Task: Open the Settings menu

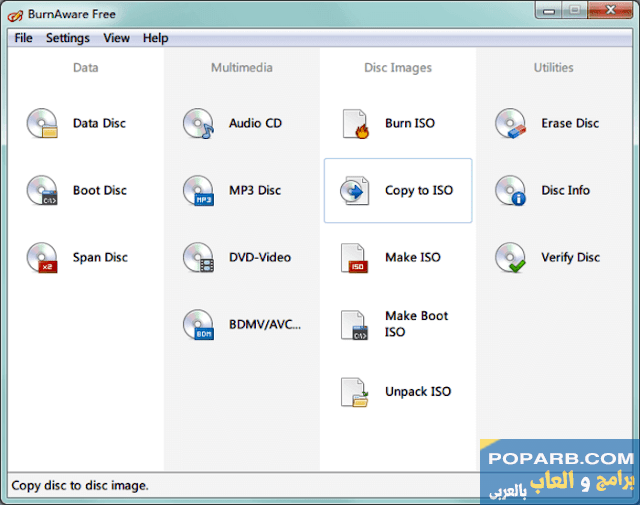Action: 68,38
